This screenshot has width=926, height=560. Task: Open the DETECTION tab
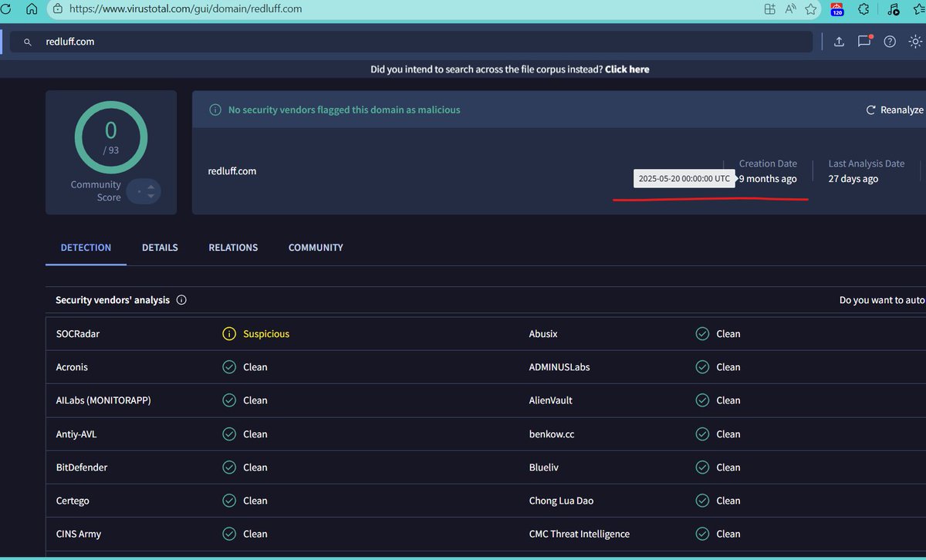click(x=86, y=248)
